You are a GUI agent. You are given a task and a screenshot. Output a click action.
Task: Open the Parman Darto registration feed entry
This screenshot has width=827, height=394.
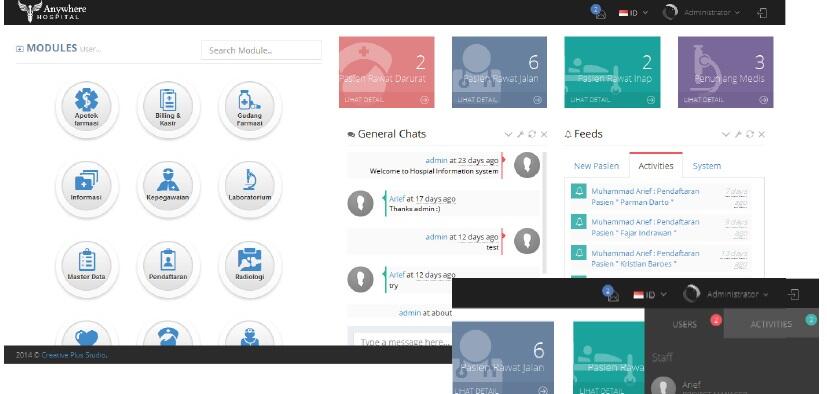click(x=645, y=197)
